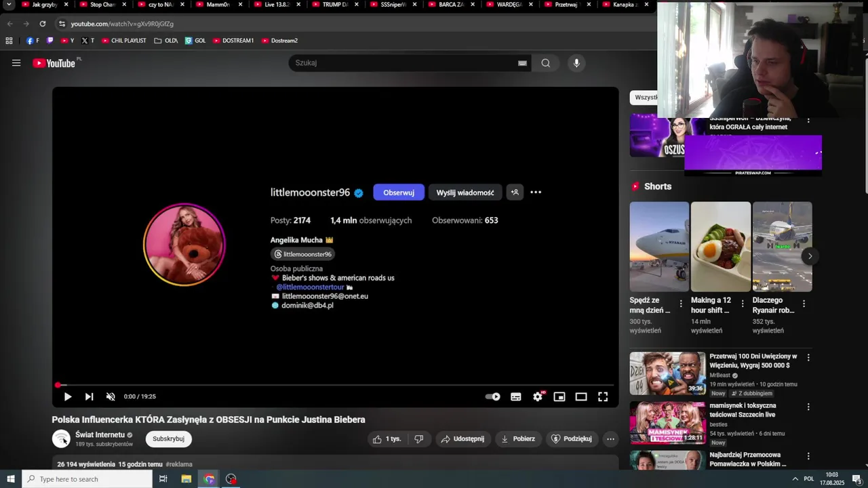Open the YouTube hamburger guide menu
Viewport: 868px width, 488px height.
[16, 63]
